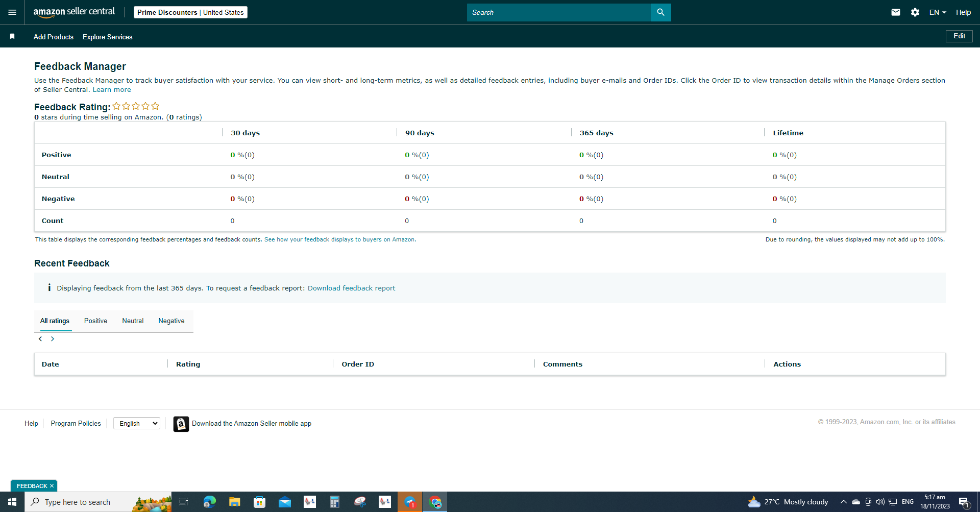Image resolution: width=980 pixels, height=512 pixels.
Task: Click the Windows Type here to search box
Action: pyautogui.click(x=98, y=502)
